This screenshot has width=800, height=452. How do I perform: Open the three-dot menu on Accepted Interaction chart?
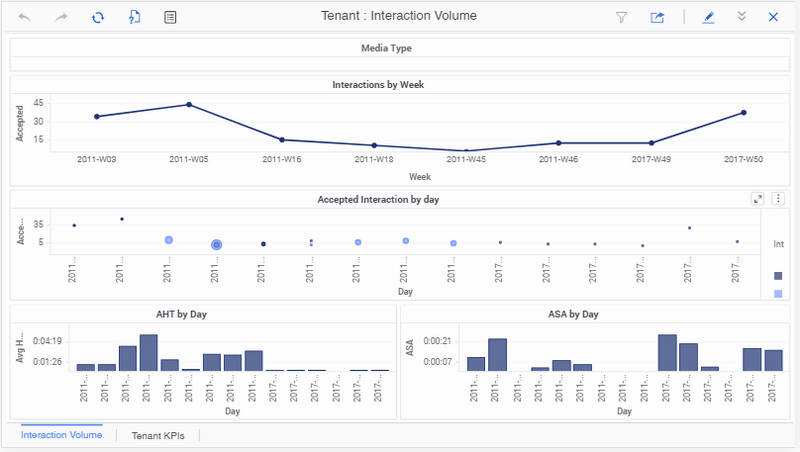[x=777, y=199]
